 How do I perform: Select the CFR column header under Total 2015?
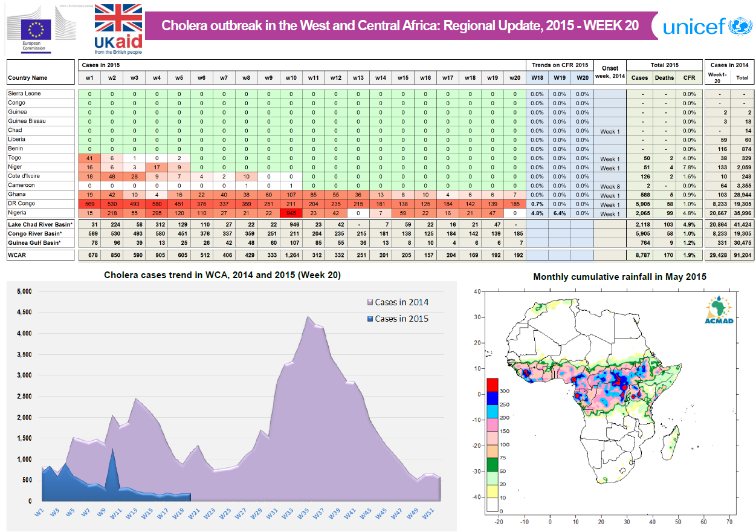point(689,78)
